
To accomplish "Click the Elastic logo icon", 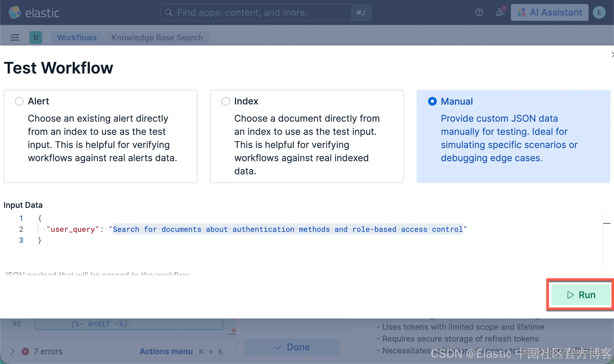I will pyautogui.click(x=14, y=12).
